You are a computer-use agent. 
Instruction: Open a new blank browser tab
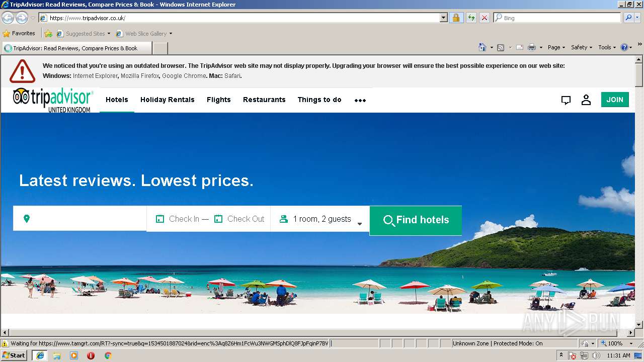[160, 48]
